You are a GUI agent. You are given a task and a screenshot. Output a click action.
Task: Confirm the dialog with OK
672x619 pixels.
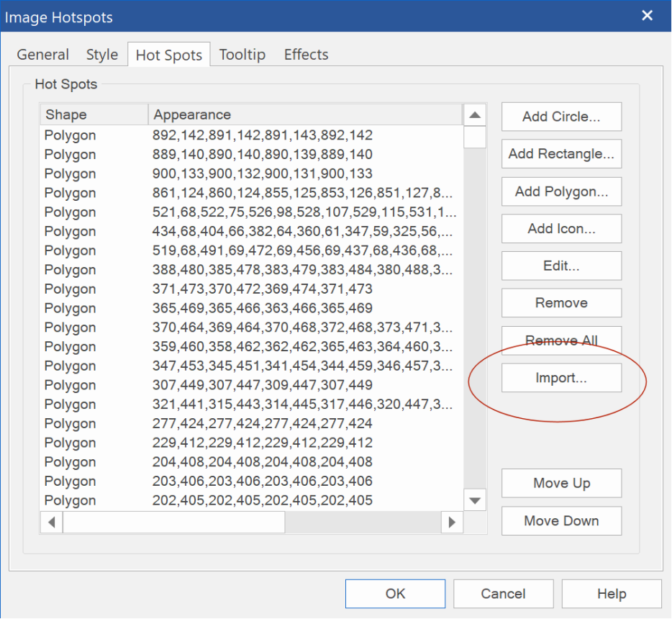[395, 594]
